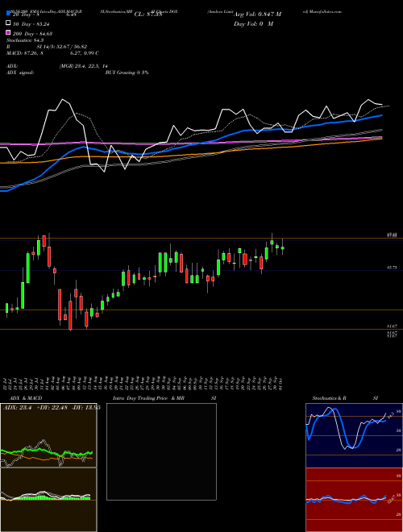The width and height of the screenshot is (403, 532).
Task: Click the magenta 200 Day legend swatch
Action: point(9,32)
